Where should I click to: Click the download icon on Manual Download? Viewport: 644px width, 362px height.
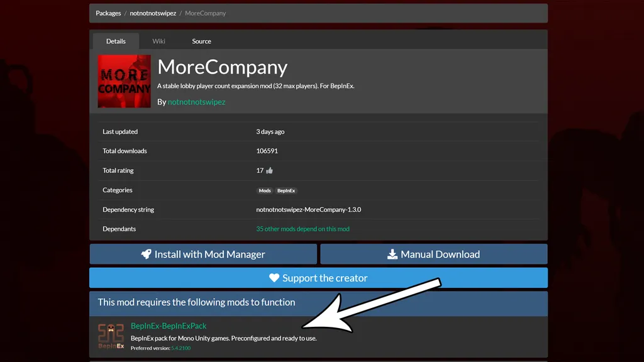(x=392, y=254)
